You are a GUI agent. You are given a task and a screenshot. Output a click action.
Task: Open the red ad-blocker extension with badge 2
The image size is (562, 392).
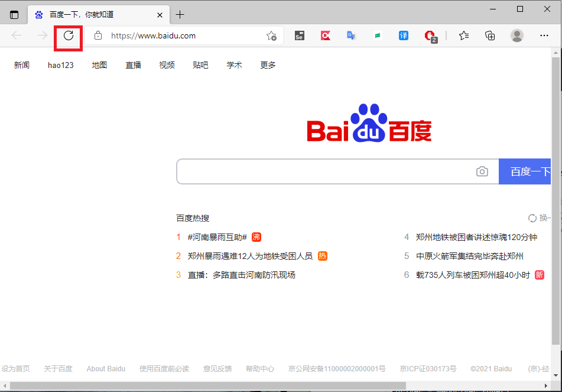pos(429,35)
